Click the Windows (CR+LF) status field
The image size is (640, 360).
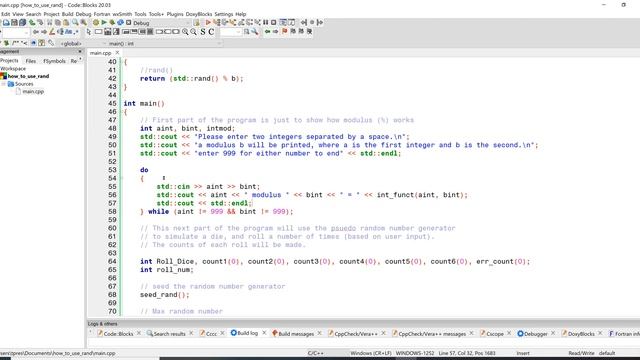(x=371, y=353)
